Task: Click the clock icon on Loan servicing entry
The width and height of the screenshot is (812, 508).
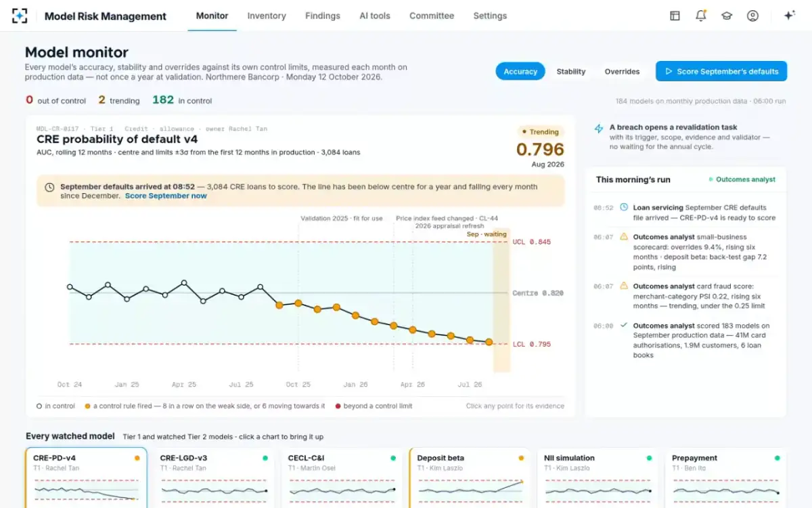Action: [x=624, y=207]
